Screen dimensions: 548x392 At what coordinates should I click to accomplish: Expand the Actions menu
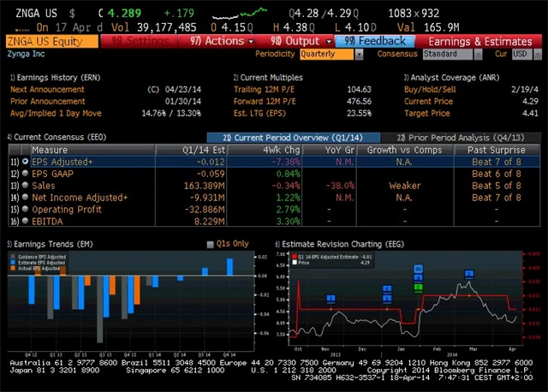point(218,40)
